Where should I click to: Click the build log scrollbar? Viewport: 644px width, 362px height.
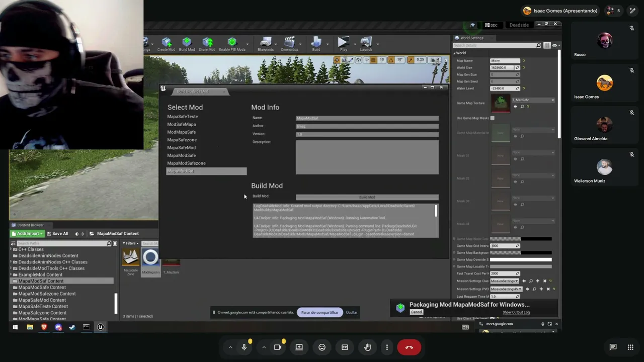point(436,211)
